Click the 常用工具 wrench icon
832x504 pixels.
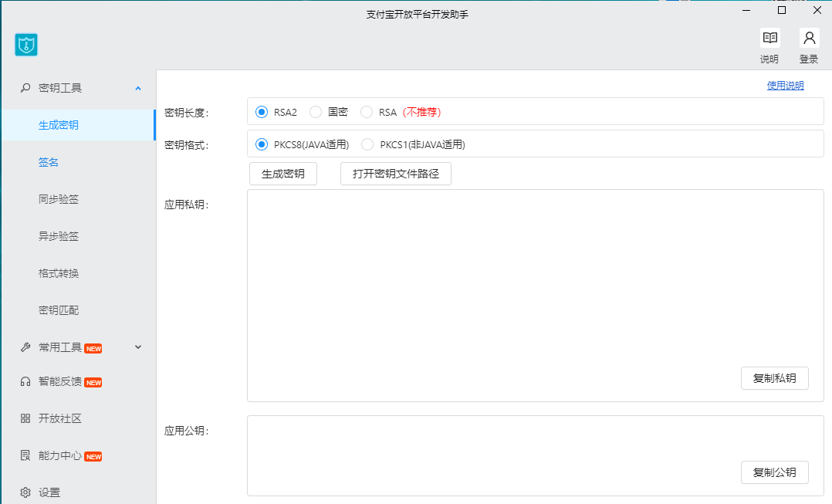click(25, 347)
